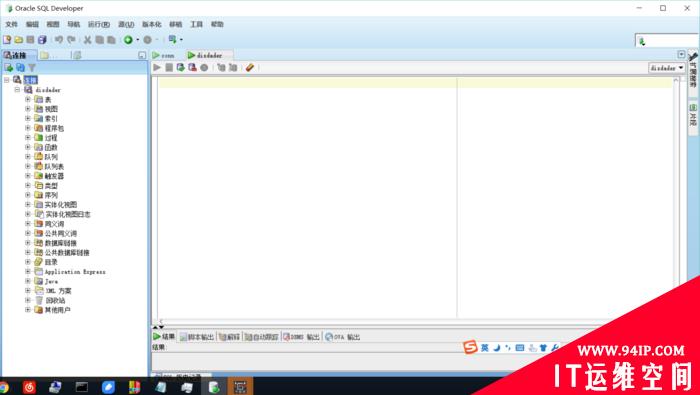Image resolution: width=700 pixels, height=395 pixels.
Task: Click the Autotrace icon in worksheet toolbar
Action: pyautogui.click(x=233, y=67)
